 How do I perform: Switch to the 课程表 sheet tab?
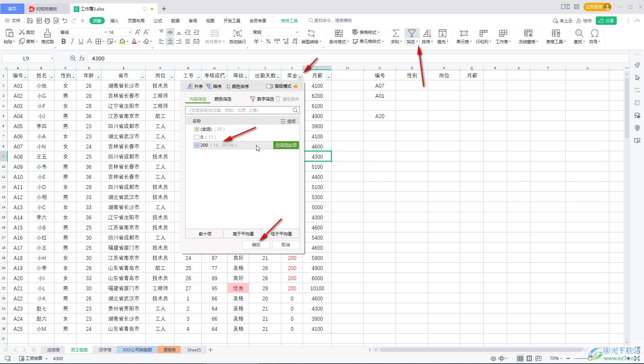[x=169, y=350]
